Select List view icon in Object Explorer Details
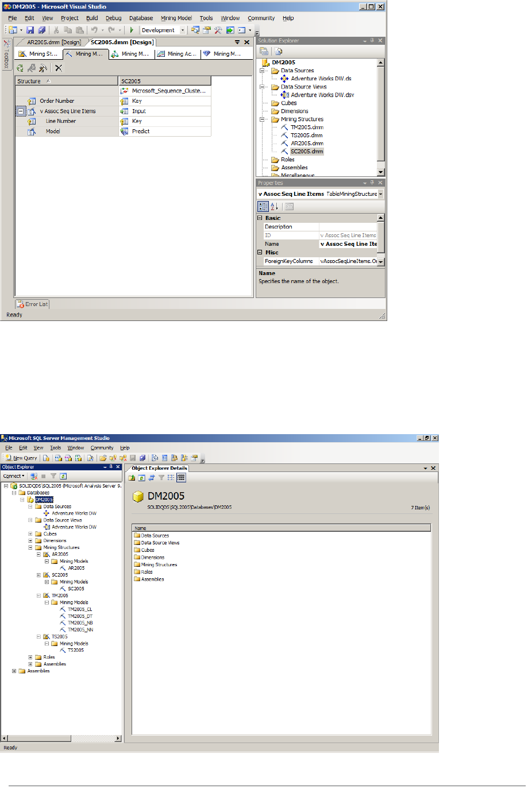The image size is (528, 812). [171, 477]
